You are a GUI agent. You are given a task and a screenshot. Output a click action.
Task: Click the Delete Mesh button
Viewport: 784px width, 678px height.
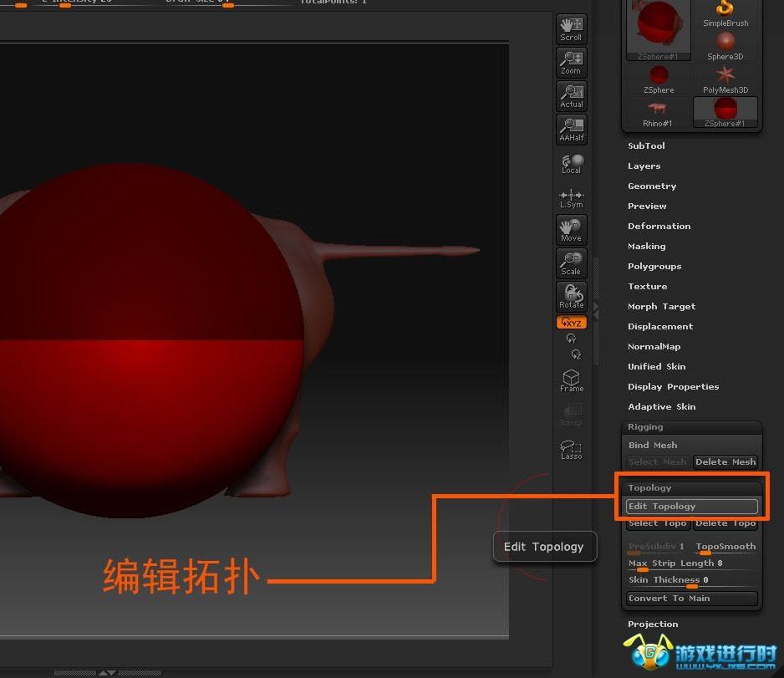[725, 462]
